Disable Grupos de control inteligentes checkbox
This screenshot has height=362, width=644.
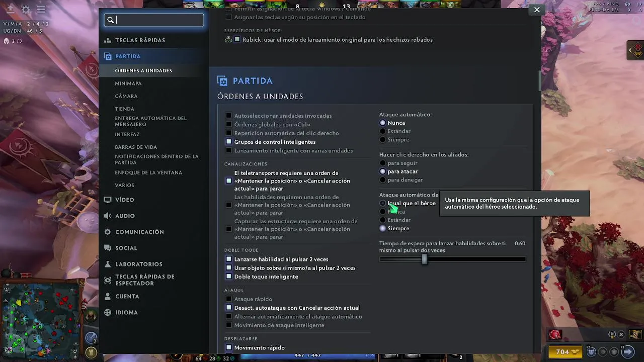(228, 142)
